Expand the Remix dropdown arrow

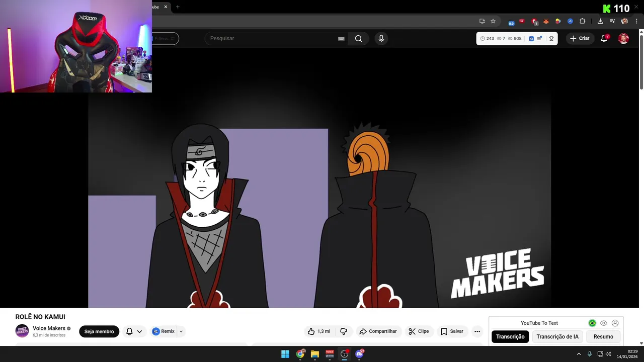tap(181, 331)
